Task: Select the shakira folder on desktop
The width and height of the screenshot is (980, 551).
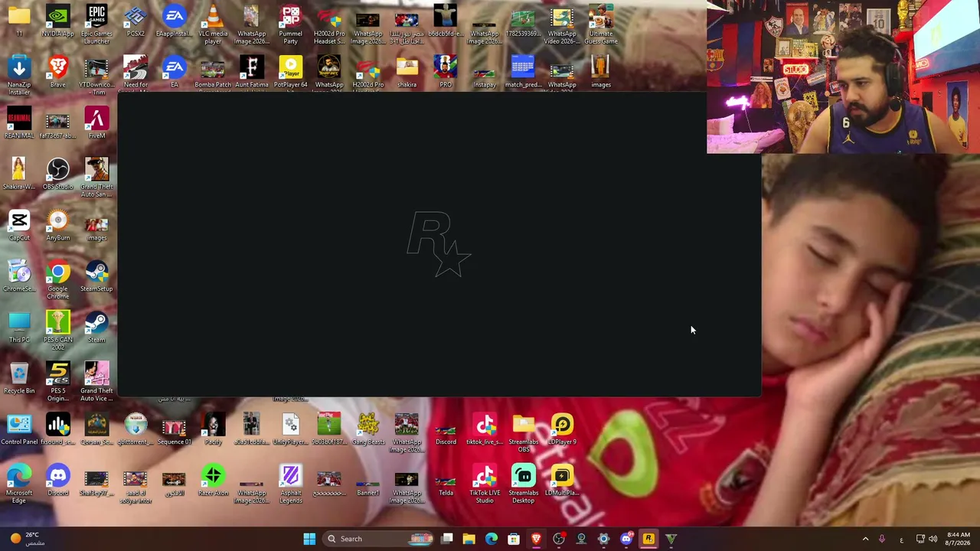Action: pos(407,73)
